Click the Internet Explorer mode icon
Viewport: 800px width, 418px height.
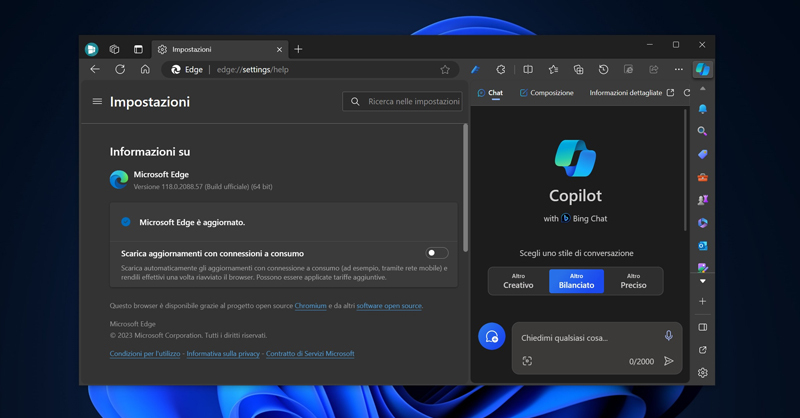coord(629,69)
